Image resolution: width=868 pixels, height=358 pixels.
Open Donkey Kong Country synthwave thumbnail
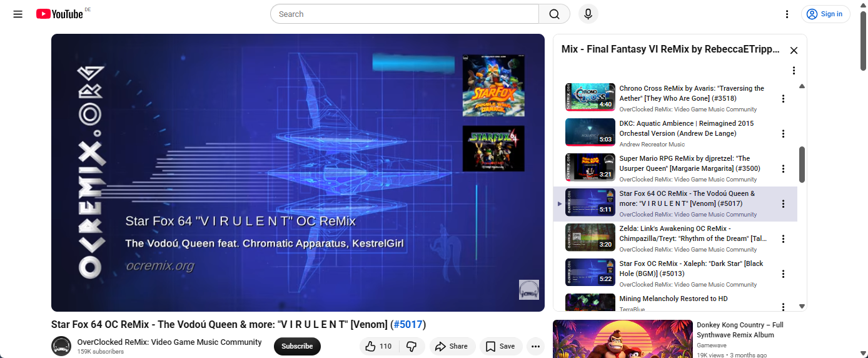622,339
